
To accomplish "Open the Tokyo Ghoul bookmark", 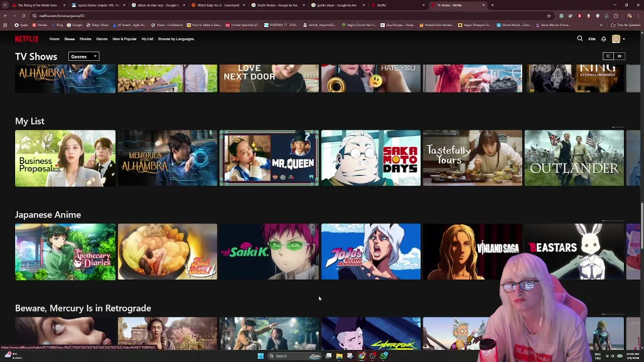I will (98, 25).
